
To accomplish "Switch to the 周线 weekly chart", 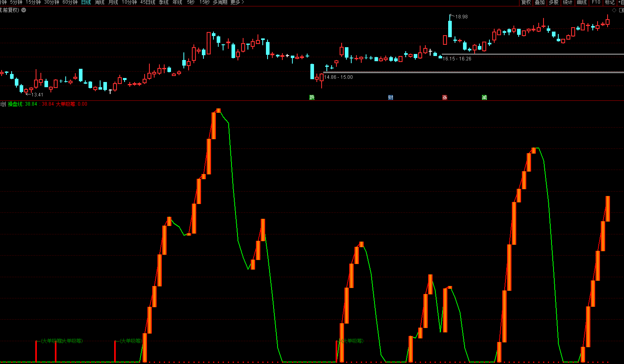I will coord(99,2).
